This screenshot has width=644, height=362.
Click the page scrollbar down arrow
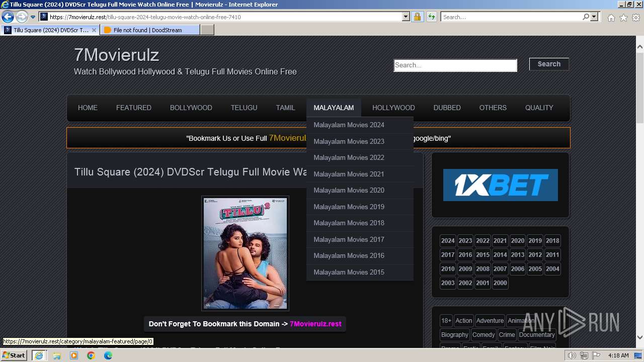tap(640, 337)
